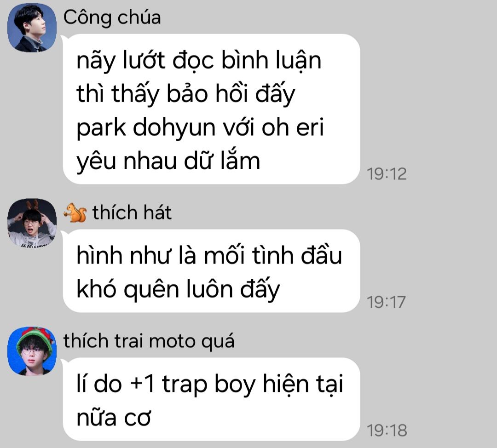Click the squirrel emoji beside thích hát

tap(75, 213)
